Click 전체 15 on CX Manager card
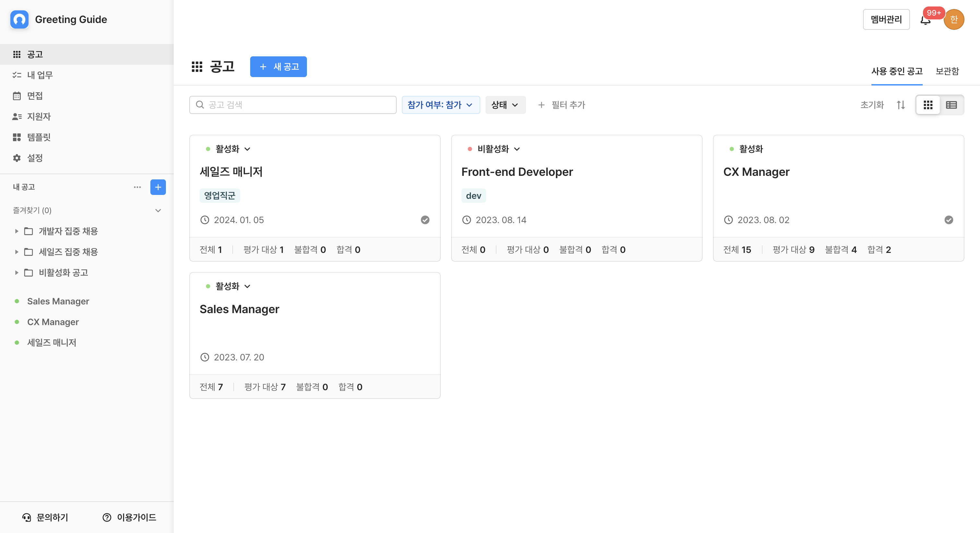980x533 pixels. click(x=737, y=250)
